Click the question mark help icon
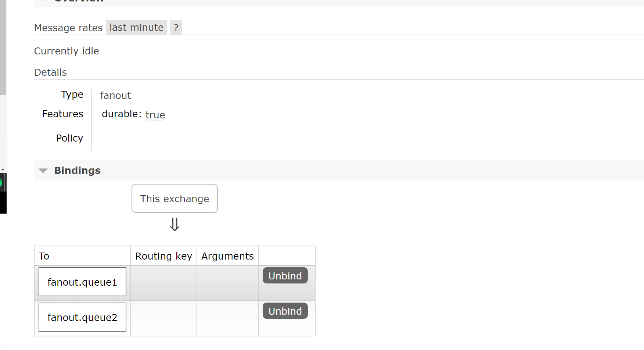644x350 pixels. [176, 28]
